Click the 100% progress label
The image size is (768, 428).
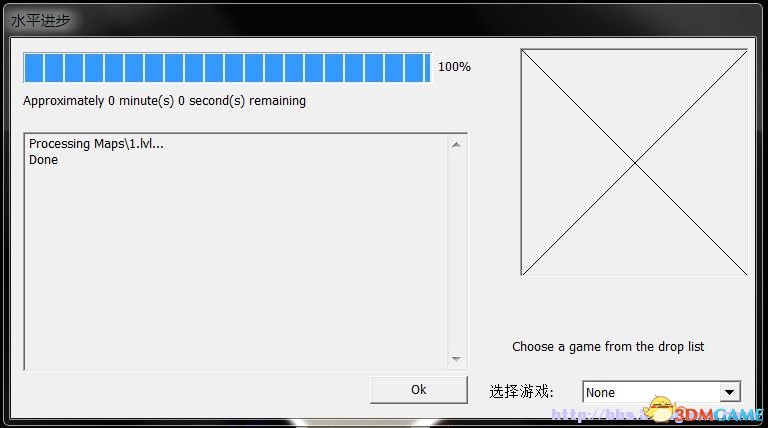tap(454, 67)
